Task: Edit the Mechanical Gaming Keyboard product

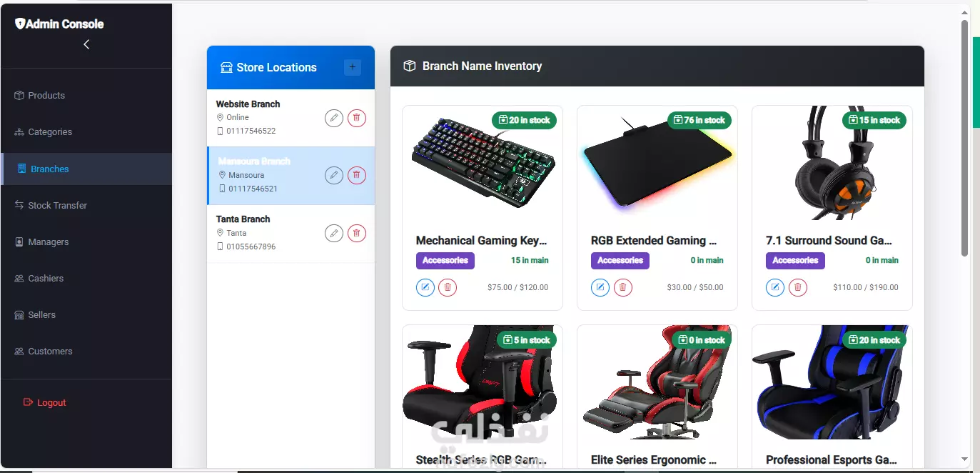Action: click(425, 287)
